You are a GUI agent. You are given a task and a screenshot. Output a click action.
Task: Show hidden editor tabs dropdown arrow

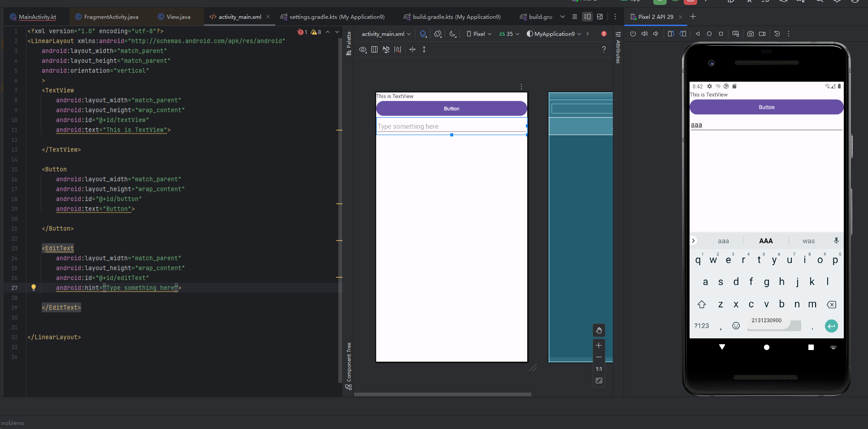click(563, 17)
